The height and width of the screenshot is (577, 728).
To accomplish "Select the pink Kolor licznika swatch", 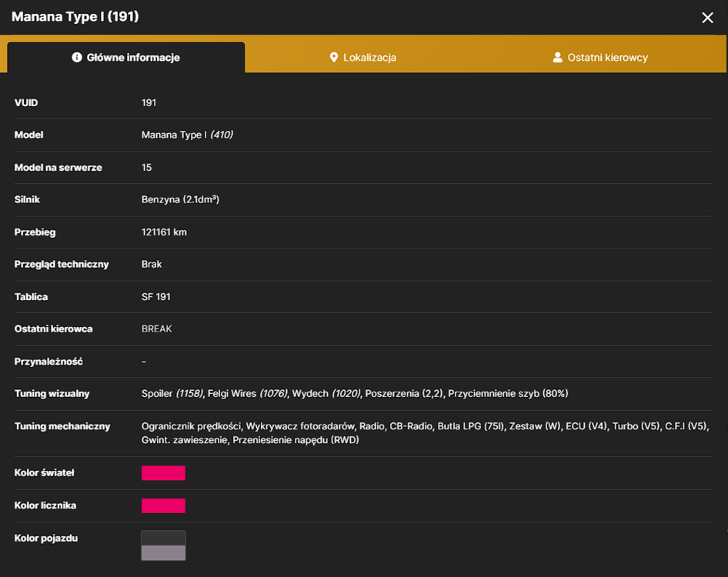I will point(163,505).
